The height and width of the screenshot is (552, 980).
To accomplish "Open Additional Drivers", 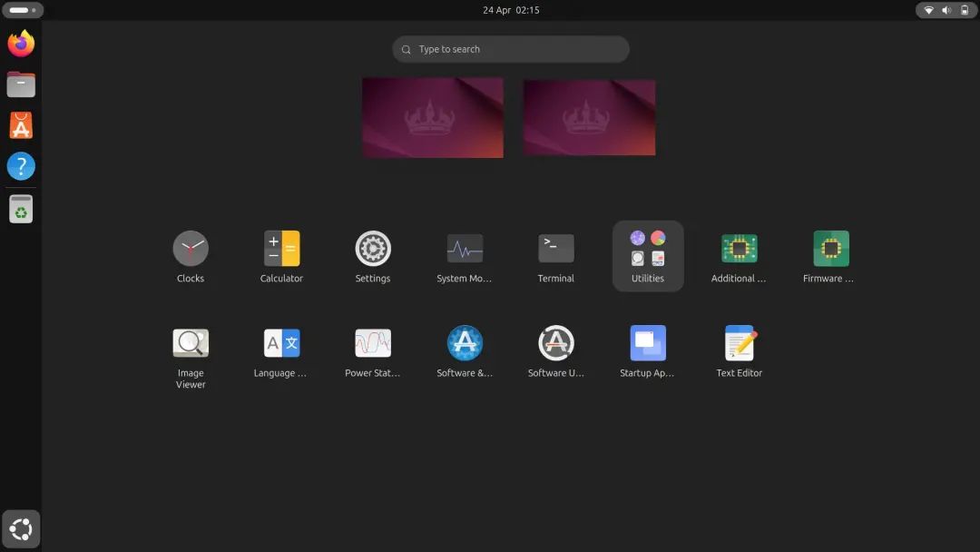I will (738, 247).
